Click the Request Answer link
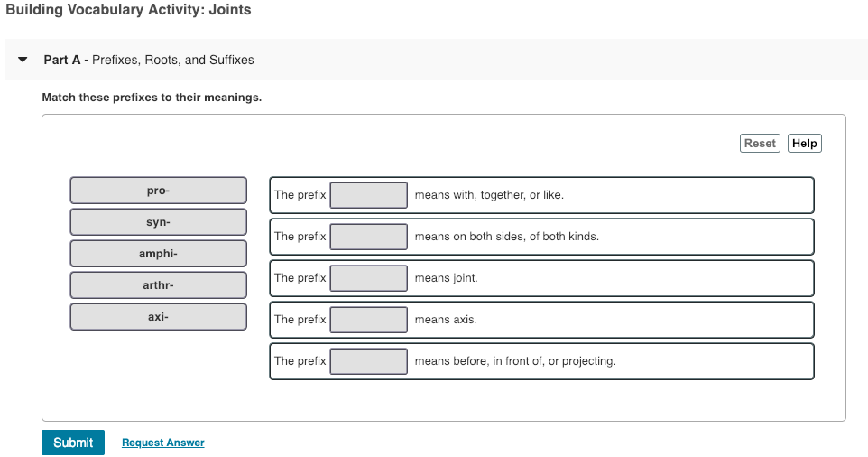The width and height of the screenshot is (868, 457). point(162,443)
